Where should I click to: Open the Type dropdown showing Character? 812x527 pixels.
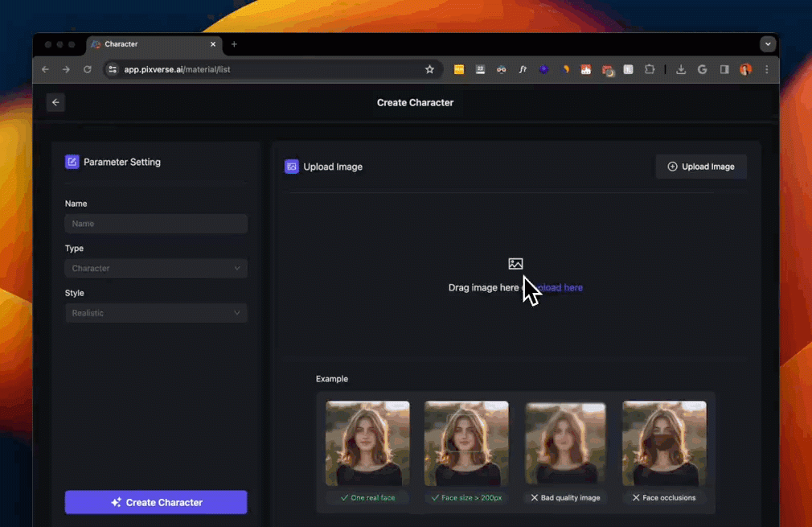pos(156,269)
